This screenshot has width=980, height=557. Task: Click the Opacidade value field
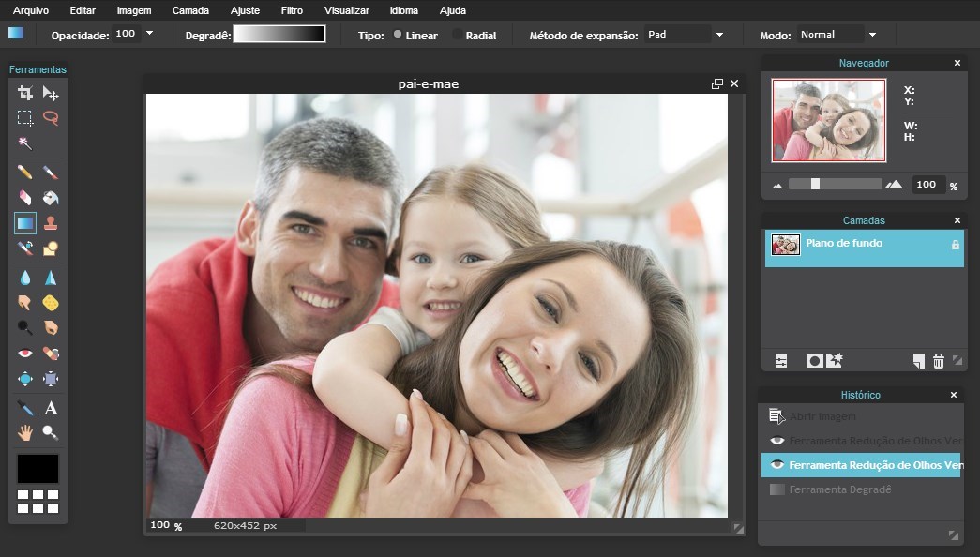(x=127, y=34)
